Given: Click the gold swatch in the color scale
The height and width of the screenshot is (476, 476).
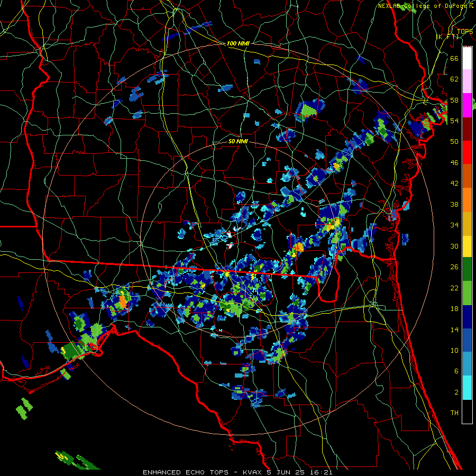Looking at the screenshot, I should (x=467, y=224).
